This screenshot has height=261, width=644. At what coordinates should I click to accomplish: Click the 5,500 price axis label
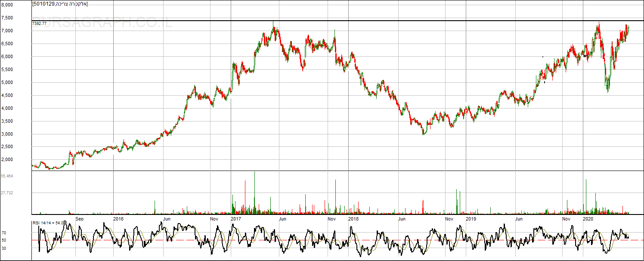[6, 69]
